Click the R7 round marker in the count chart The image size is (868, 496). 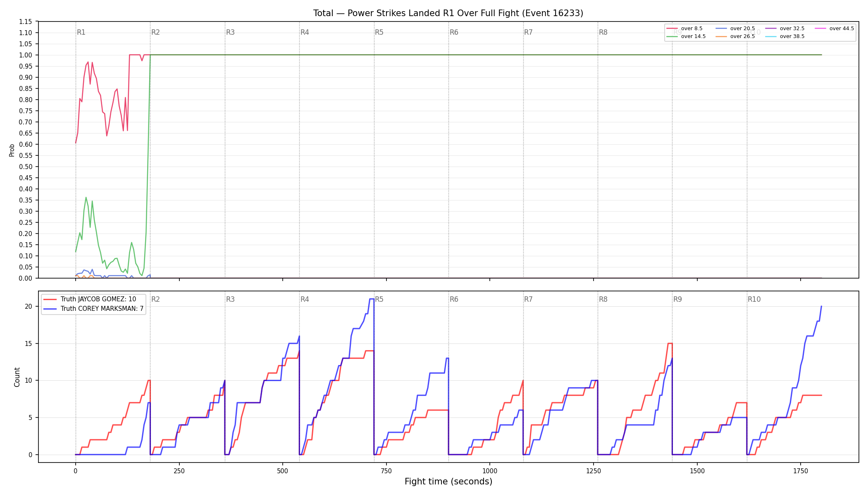pos(528,299)
